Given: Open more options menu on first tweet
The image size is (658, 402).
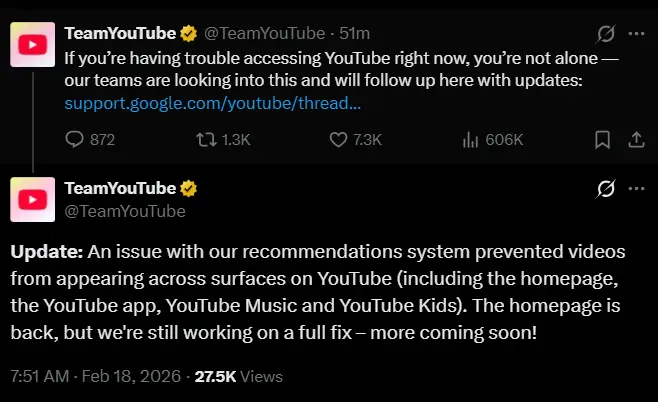Looking at the screenshot, I should 636,34.
